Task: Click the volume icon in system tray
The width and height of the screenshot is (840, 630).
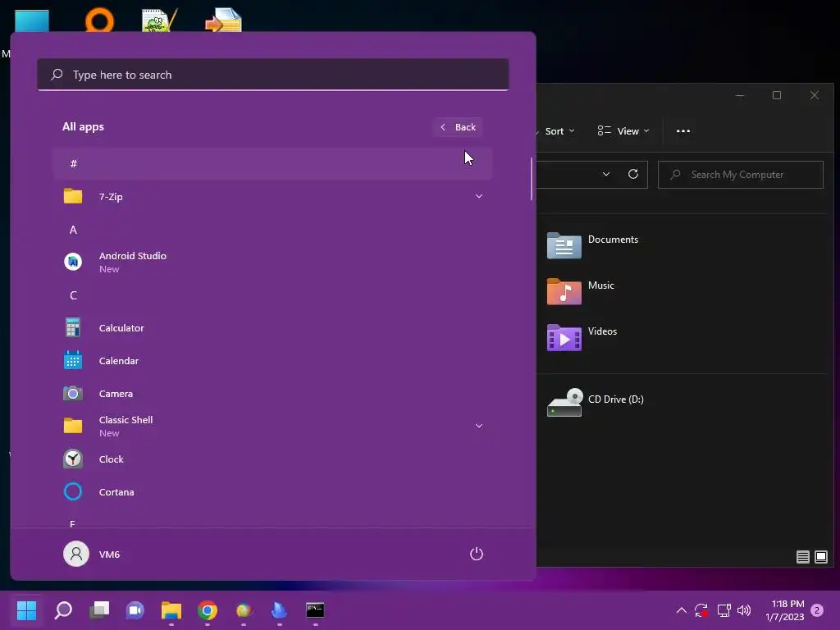Action: 744,610
